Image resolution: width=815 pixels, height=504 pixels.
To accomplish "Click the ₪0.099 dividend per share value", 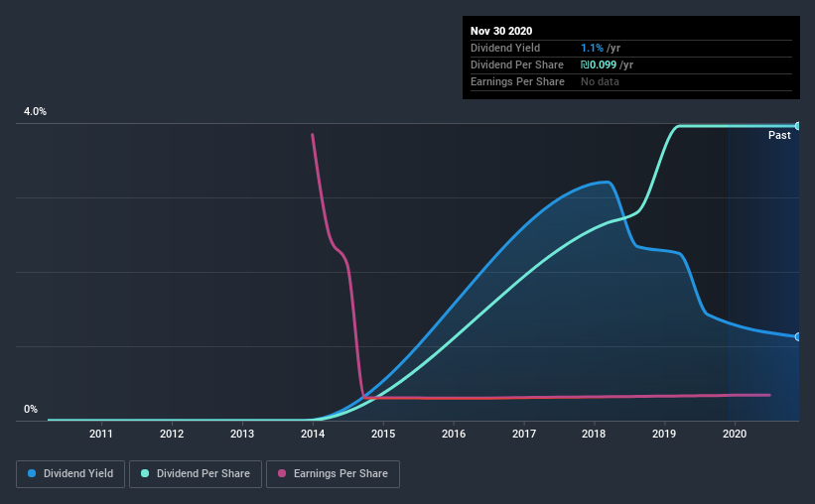I will [x=599, y=64].
